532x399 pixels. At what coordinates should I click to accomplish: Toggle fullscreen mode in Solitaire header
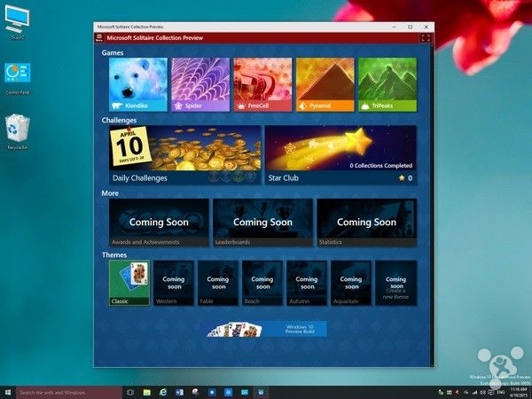(x=426, y=38)
